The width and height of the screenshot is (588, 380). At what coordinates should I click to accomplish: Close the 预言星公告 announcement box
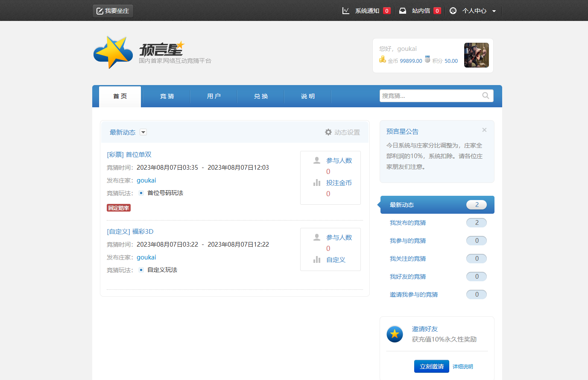point(484,130)
